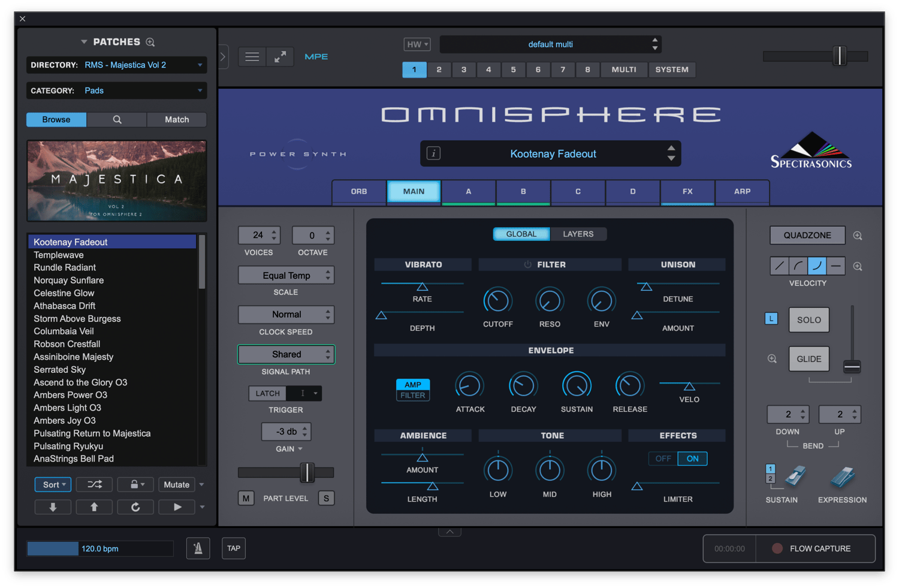Click the filter CUTOFF knob
This screenshot has height=588, width=899.
click(497, 301)
